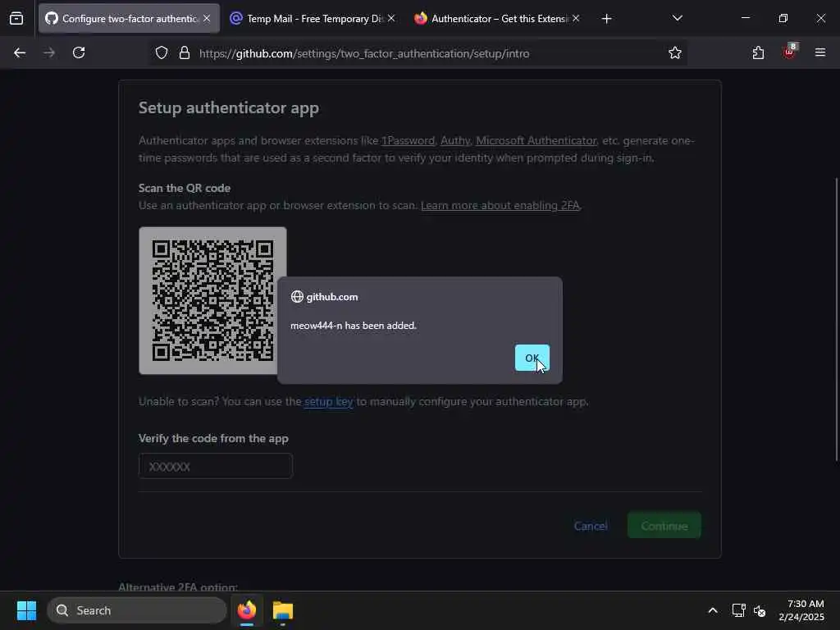Minimize the Firefox window
This screenshot has width=840, height=630.
pos(745,18)
